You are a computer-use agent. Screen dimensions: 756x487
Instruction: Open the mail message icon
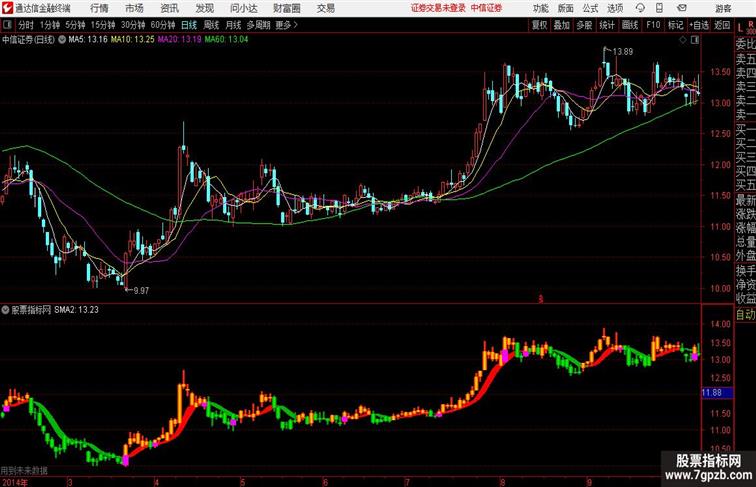click(682, 8)
